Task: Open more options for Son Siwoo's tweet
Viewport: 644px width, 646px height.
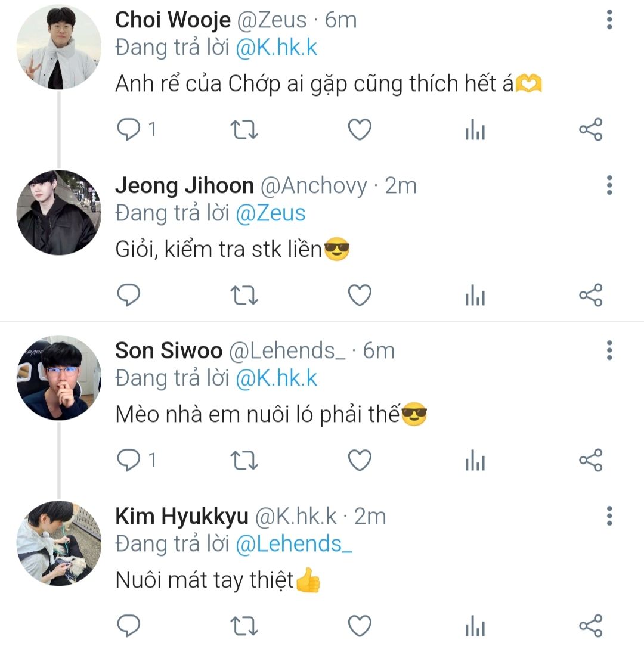Action: tap(609, 350)
